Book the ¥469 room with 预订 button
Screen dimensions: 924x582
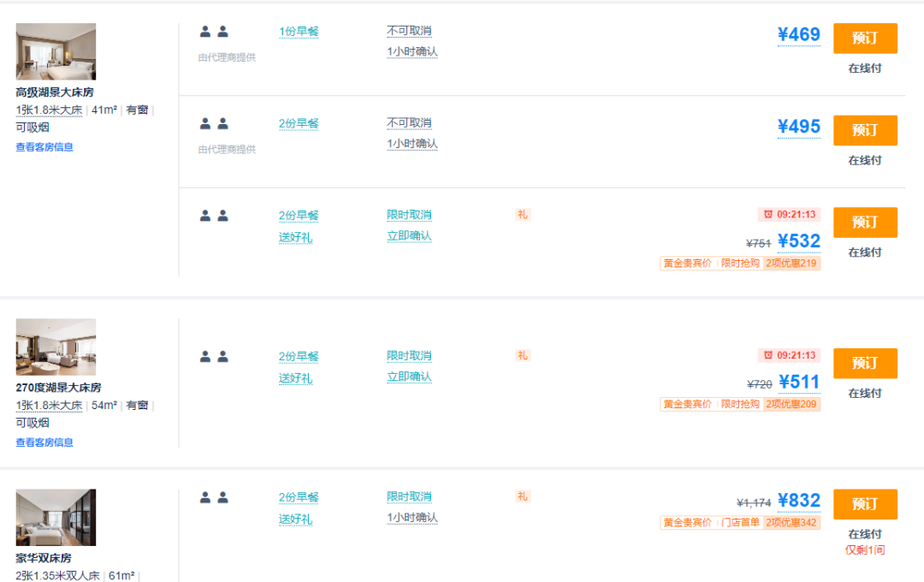(865, 39)
